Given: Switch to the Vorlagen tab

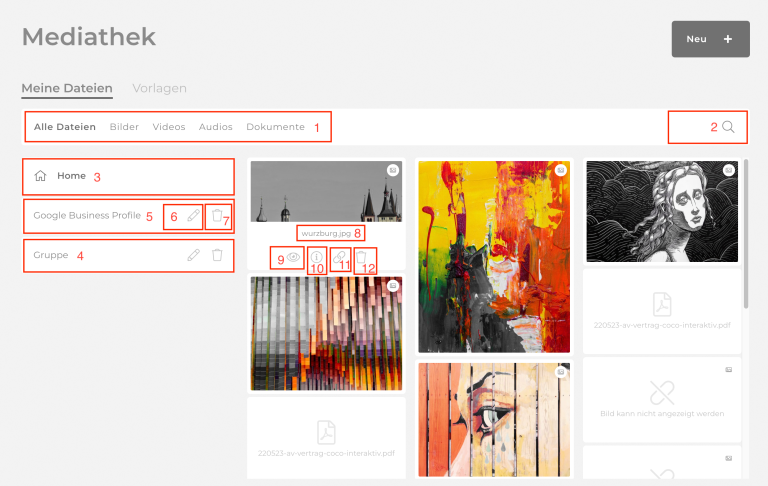Looking at the screenshot, I should tap(159, 88).
